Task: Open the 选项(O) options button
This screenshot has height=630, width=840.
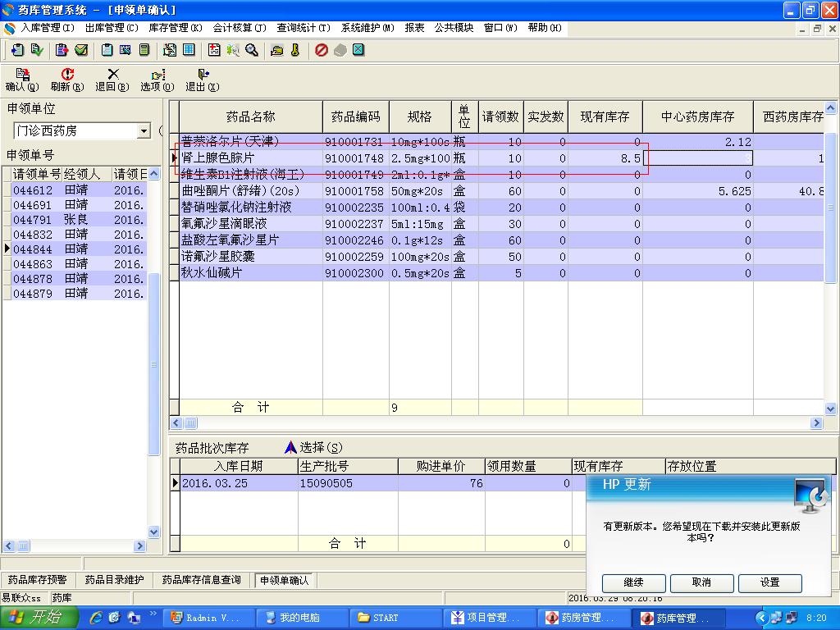Action: pyautogui.click(x=157, y=80)
